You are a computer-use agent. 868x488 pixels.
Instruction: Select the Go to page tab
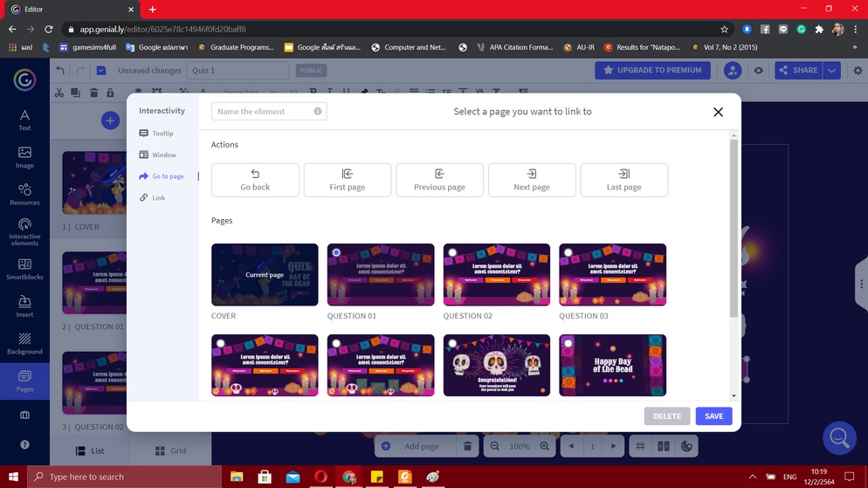coord(162,176)
